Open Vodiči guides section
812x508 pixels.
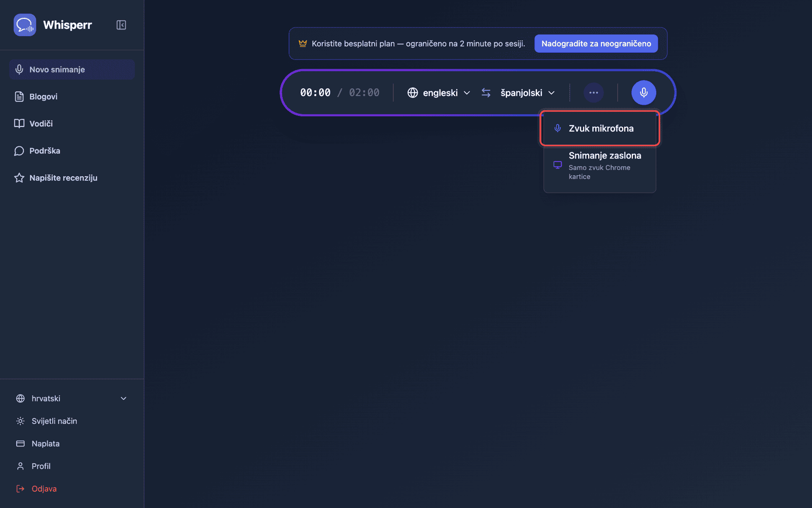tap(72, 123)
